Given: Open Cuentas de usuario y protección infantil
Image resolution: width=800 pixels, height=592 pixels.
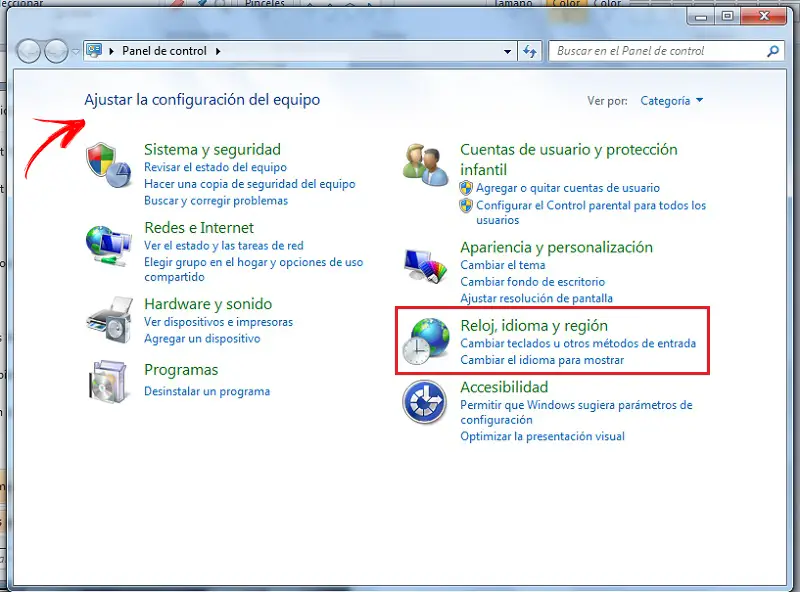Looking at the screenshot, I should [569, 159].
